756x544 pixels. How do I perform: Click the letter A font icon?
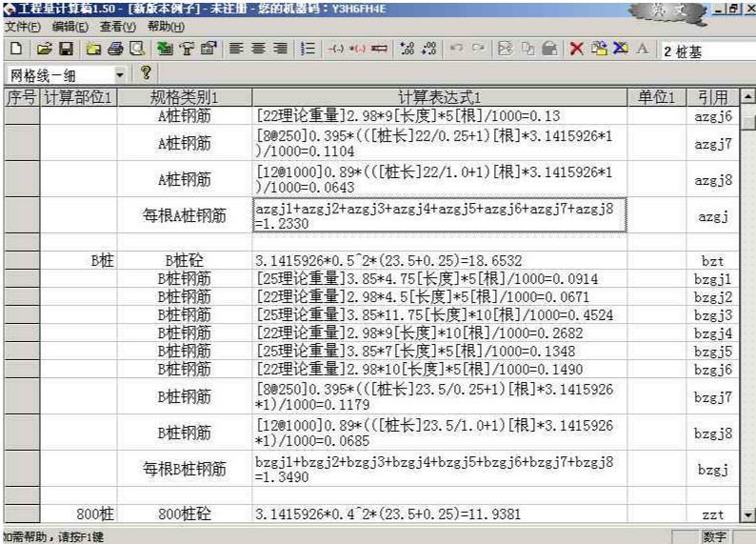pos(642,49)
